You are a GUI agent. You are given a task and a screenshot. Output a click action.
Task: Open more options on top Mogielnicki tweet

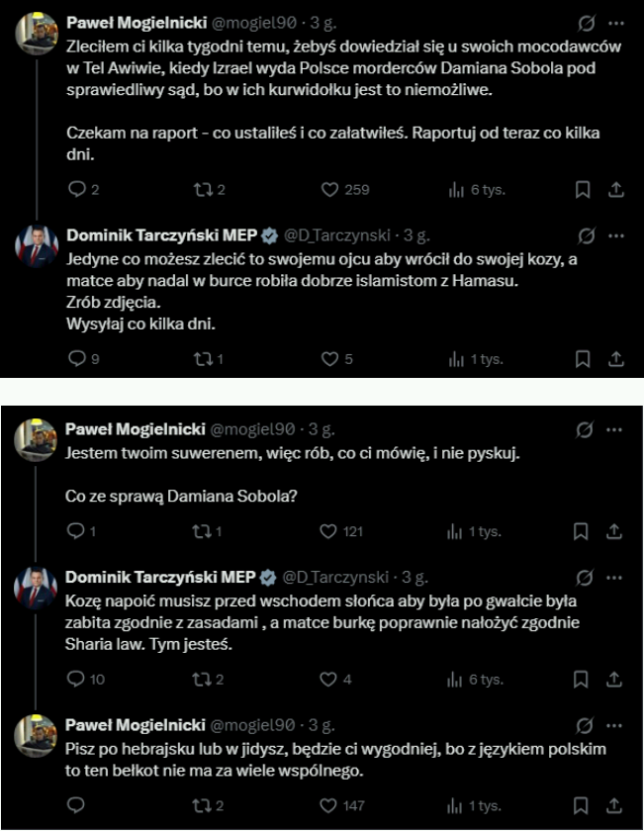(616, 23)
